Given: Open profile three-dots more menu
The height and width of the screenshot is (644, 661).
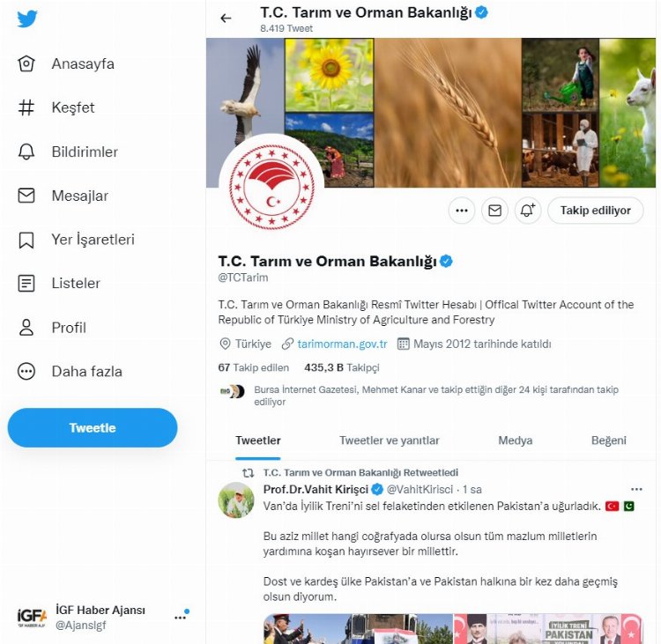Looking at the screenshot, I should pos(462,211).
